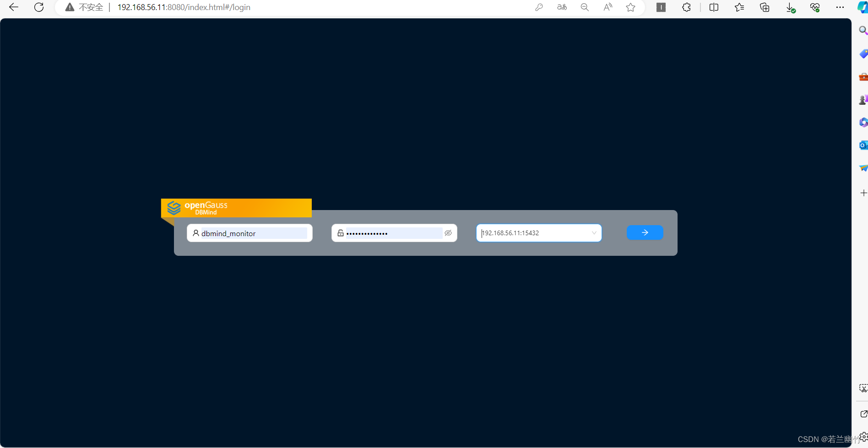The width and height of the screenshot is (868, 448).
Task: Open the favorites list icon
Action: [x=739, y=7]
